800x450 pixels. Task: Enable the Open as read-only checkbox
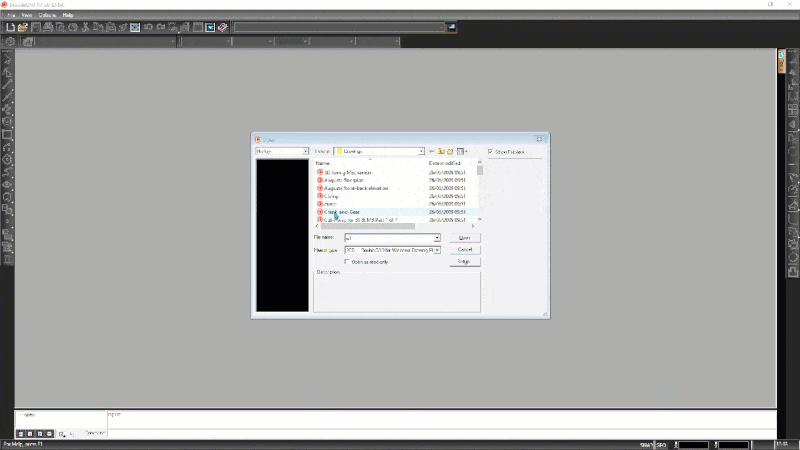tap(348, 262)
